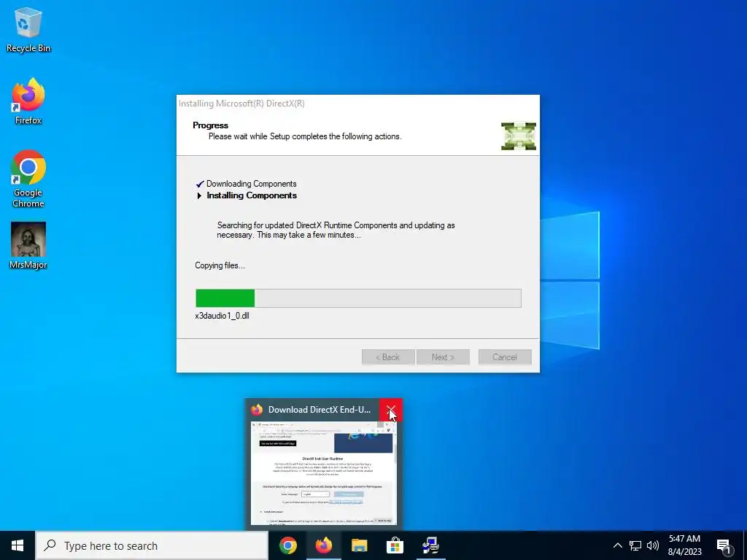This screenshot has height=560, width=747.
Task: Open the Windows Start menu
Action: click(x=18, y=545)
